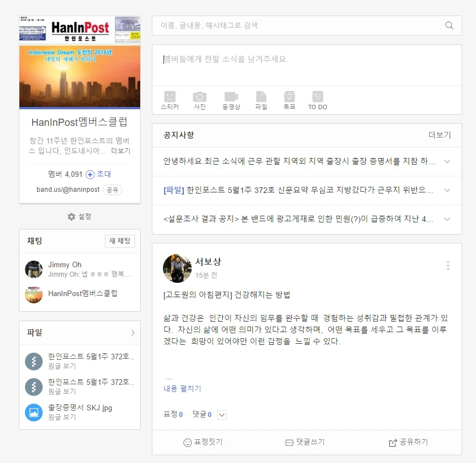This screenshot has height=463, width=476.
Task: Open 출장증명서 SKJ.jpg file
Action: pos(80,408)
